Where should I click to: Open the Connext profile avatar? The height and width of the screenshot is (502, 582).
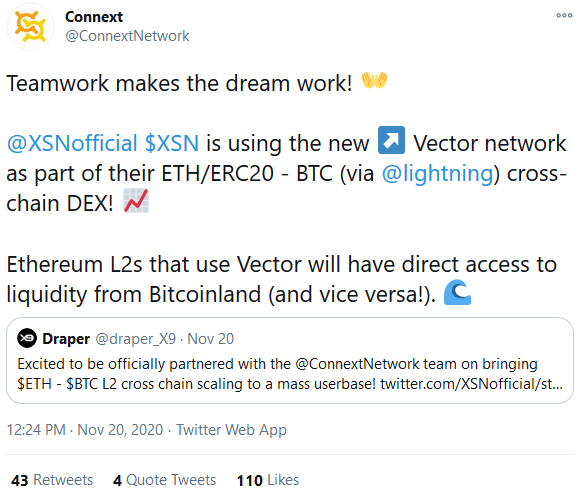pos(30,26)
